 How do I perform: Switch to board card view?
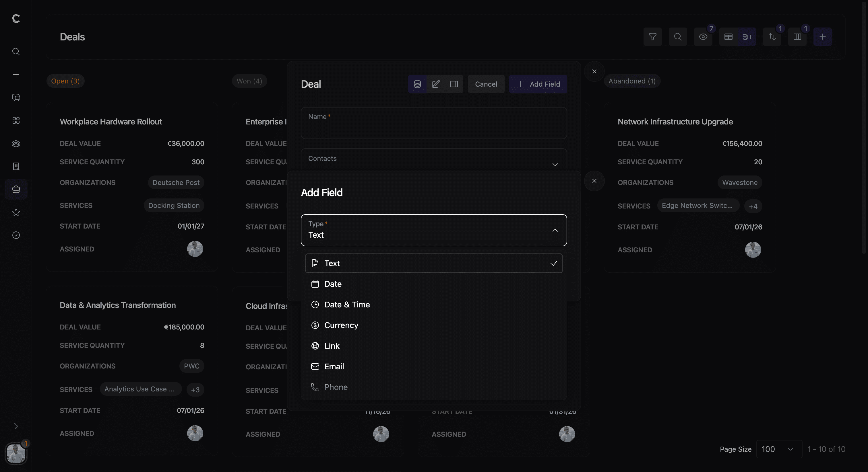747,37
